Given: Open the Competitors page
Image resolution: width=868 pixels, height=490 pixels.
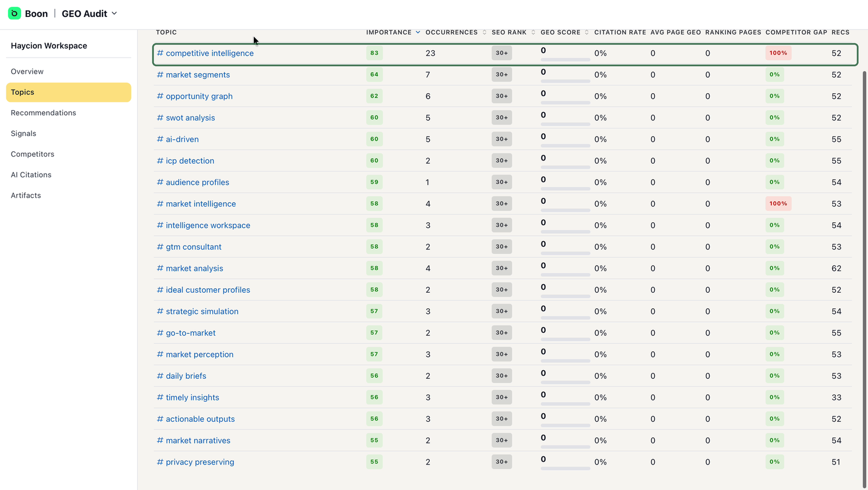Looking at the screenshot, I should click(x=68, y=154).
